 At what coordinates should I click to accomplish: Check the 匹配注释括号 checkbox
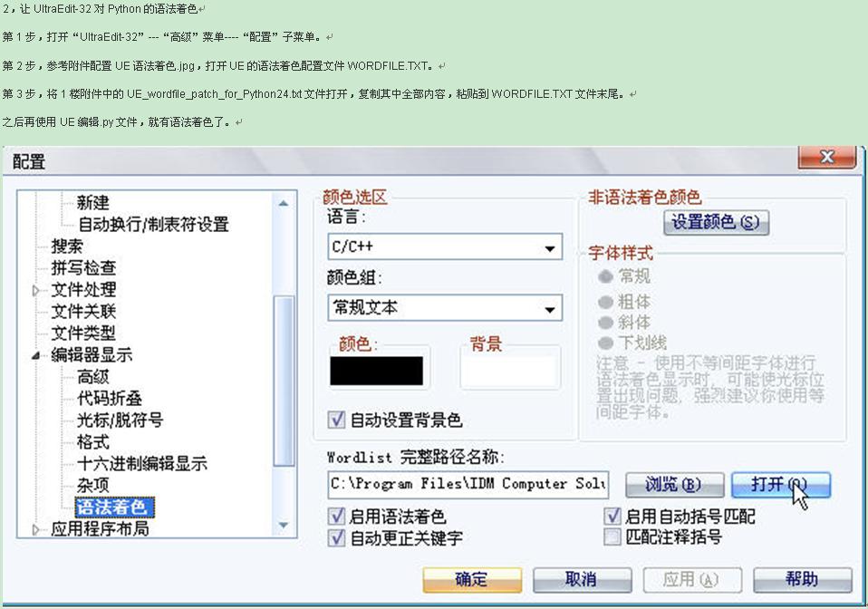coord(612,537)
